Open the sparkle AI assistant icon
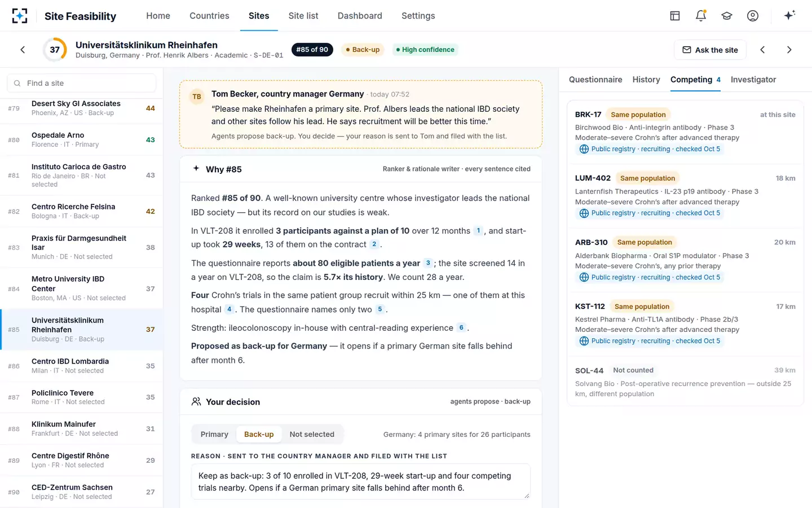The width and height of the screenshot is (812, 508). tap(789, 15)
